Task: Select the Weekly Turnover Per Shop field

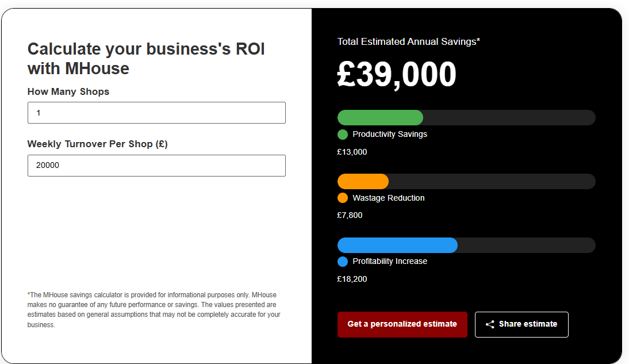Action: [x=156, y=166]
